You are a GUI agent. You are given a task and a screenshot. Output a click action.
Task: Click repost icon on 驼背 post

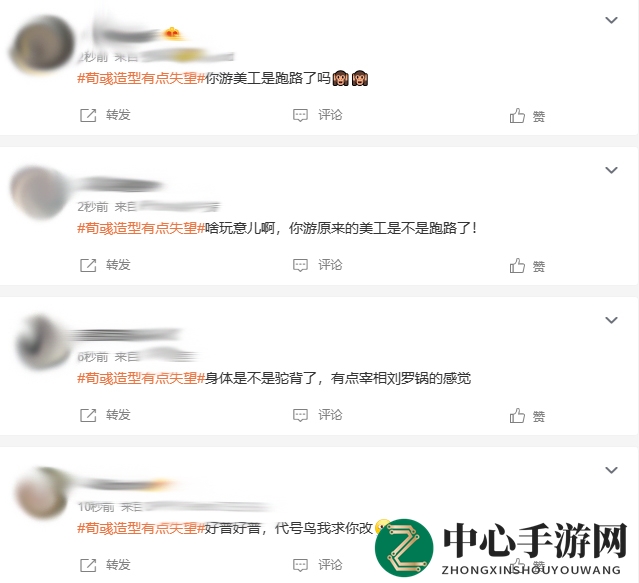pos(88,415)
